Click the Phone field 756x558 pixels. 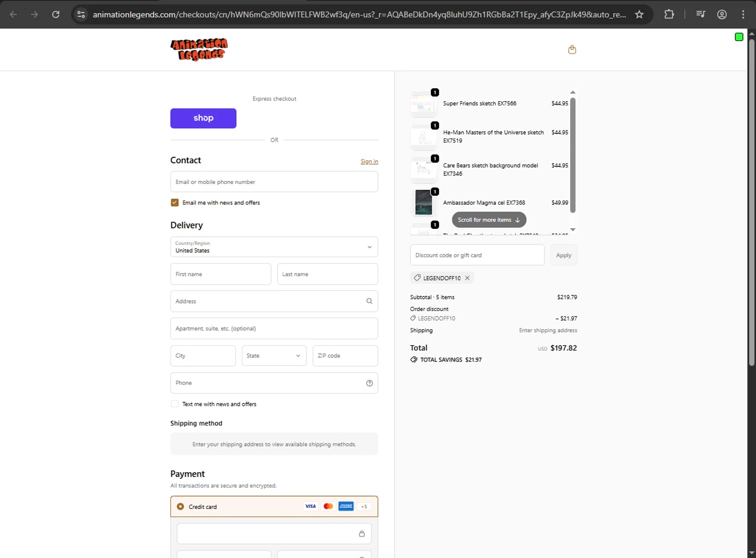point(274,383)
